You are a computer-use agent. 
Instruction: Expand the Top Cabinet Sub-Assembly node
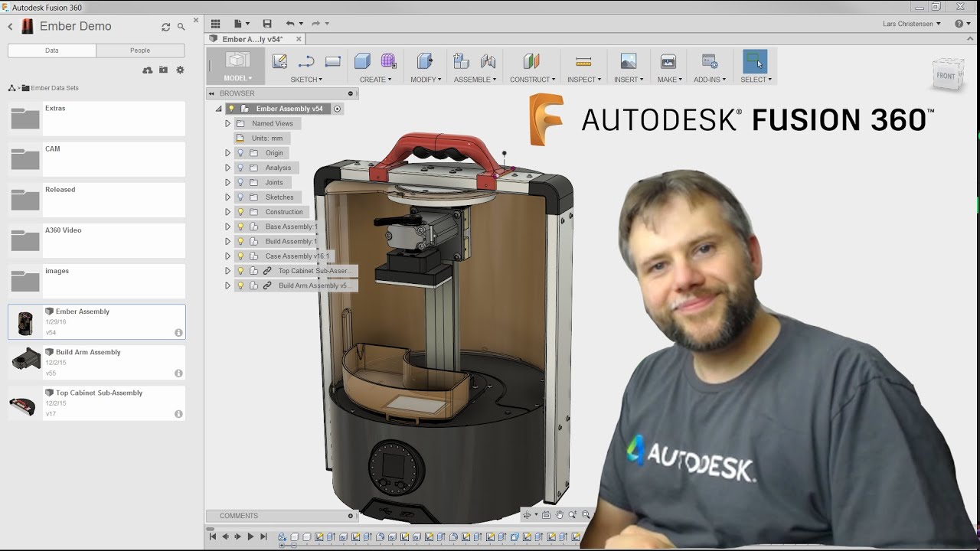(x=227, y=271)
